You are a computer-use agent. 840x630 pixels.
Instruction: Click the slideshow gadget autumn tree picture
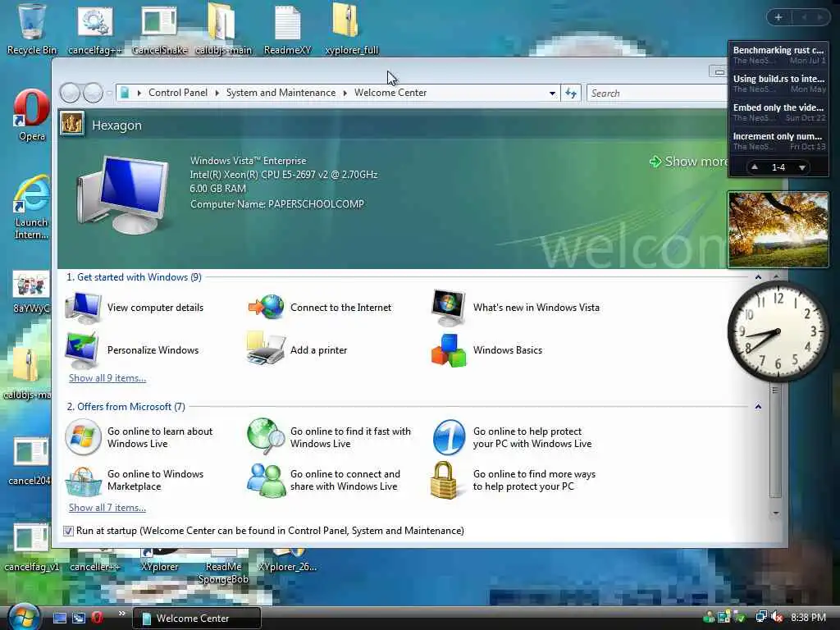778,230
